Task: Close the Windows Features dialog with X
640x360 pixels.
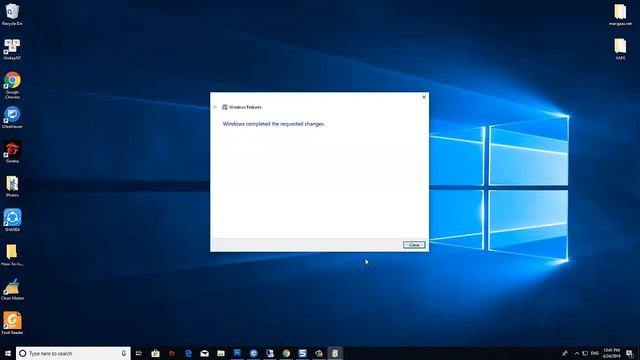Action: point(424,97)
